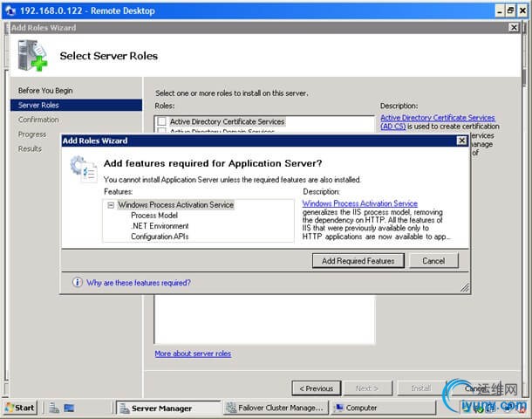Cancel the required features dialog
532x419 pixels.
pyautogui.click(x=433, y=261)
